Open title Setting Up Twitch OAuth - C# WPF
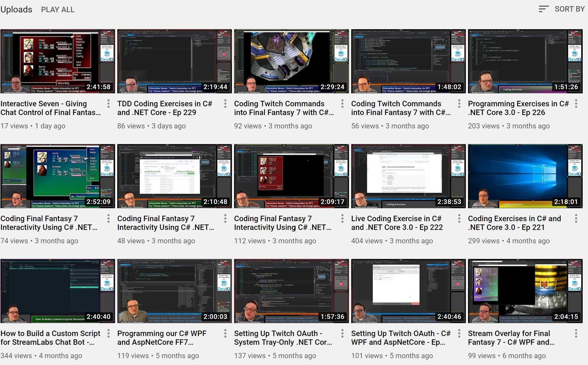Viewport: 588px width, 365px height. tap(401, 338)
